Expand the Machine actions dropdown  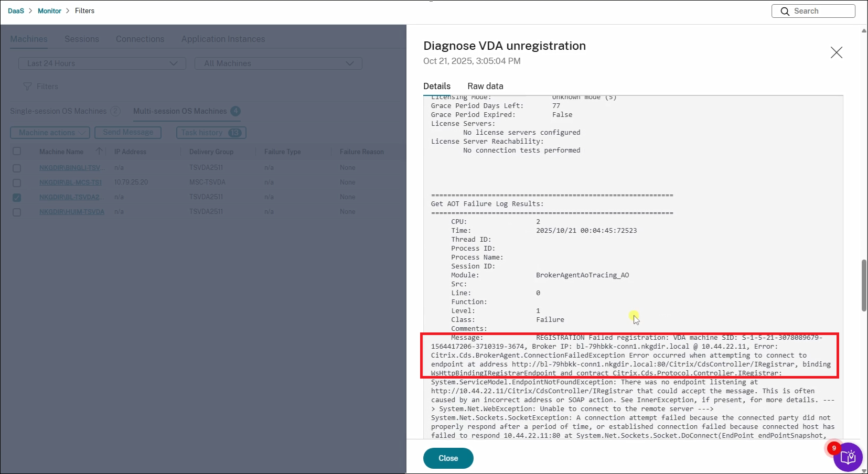50,133
